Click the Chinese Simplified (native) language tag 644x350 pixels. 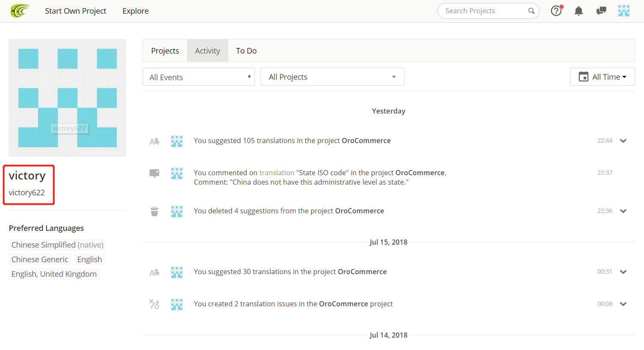(57, 245)
